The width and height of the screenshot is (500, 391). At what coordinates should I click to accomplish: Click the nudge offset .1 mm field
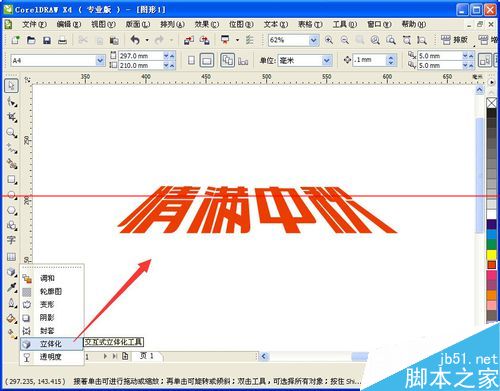point(369,60)
